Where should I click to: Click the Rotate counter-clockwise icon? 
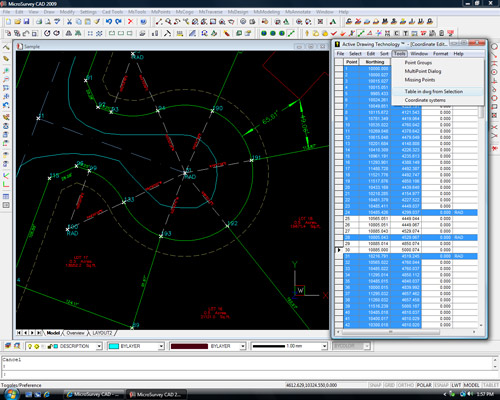pos(47,33)
